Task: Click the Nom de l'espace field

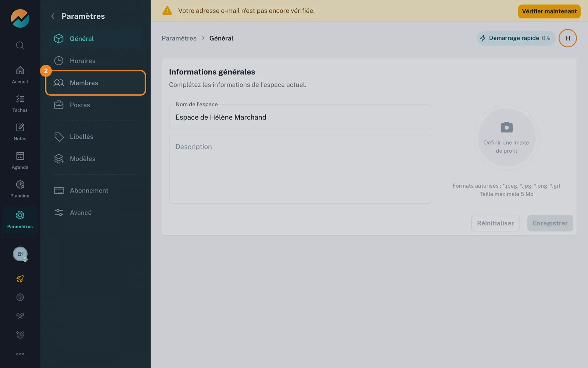Action: click(x=300, y=117)
